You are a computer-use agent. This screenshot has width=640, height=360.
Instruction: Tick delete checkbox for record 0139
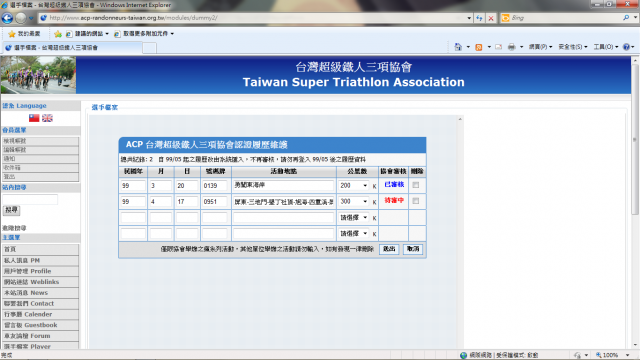tap(416, 185)
